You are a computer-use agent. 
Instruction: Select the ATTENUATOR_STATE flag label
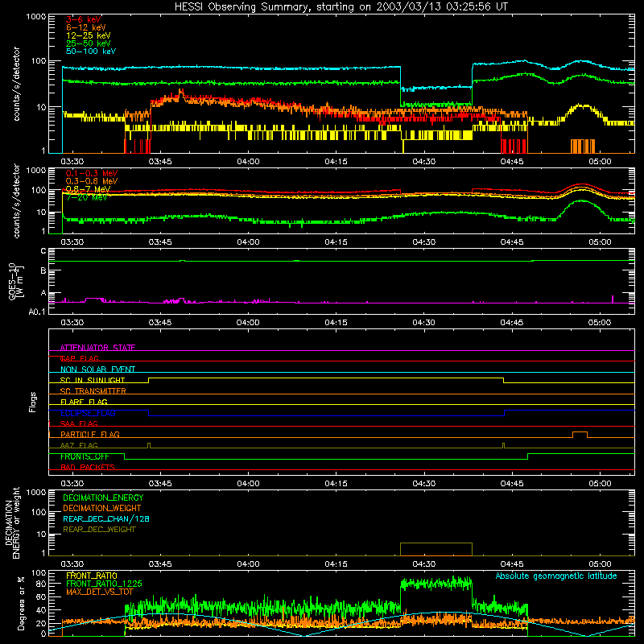97,348
